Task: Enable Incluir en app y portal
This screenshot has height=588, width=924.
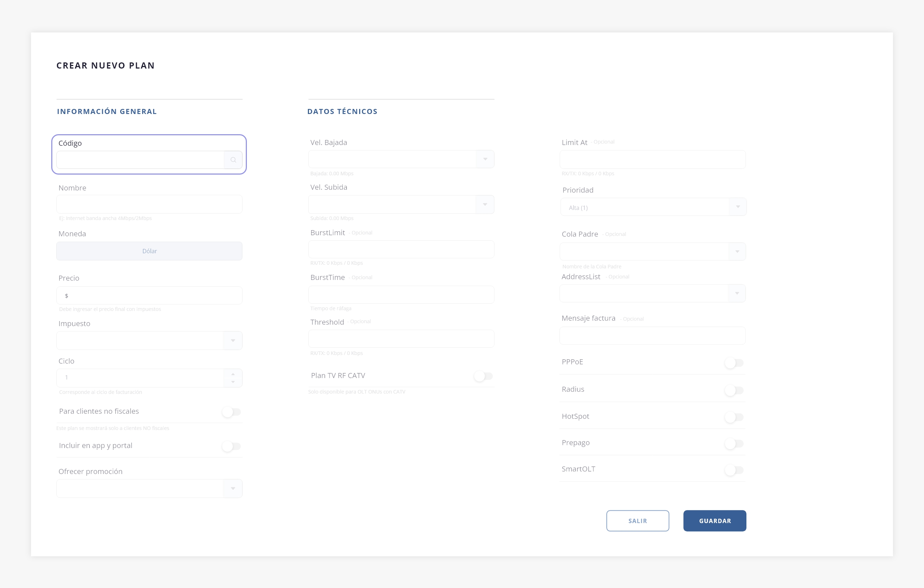Action: pos(231,446)
